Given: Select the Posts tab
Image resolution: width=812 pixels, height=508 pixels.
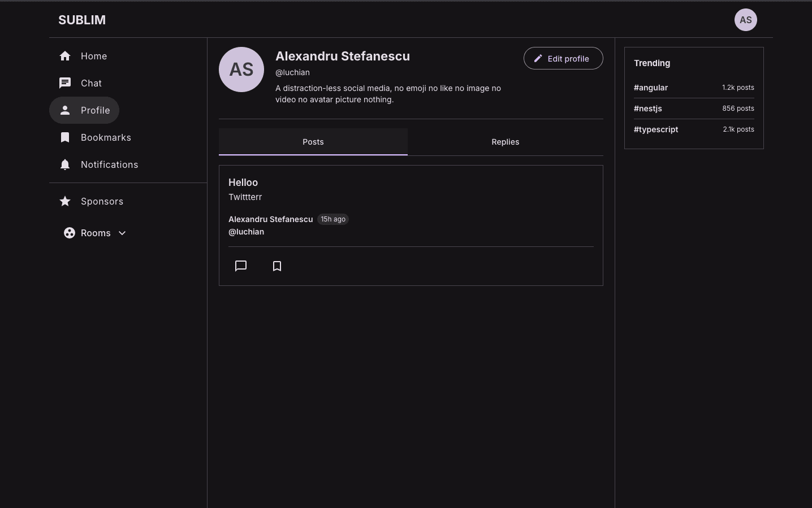Looking at the screenshot, I should 313,142.
